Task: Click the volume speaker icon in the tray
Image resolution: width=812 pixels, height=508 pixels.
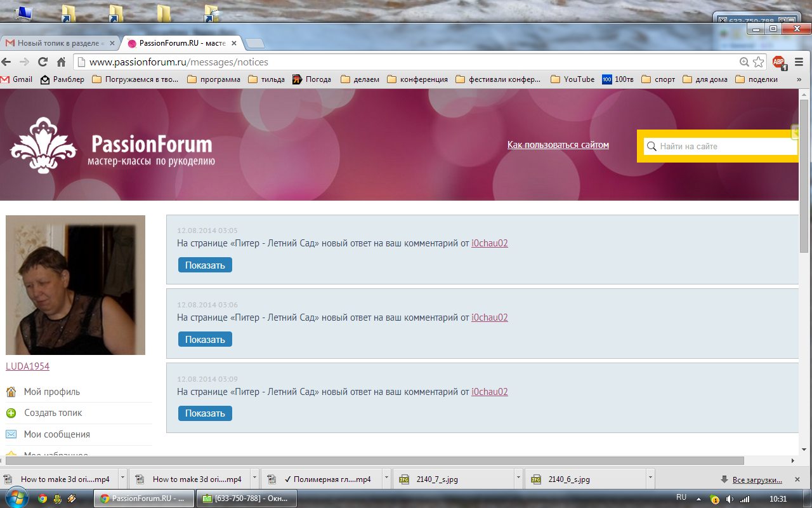Action: (730, 498)
